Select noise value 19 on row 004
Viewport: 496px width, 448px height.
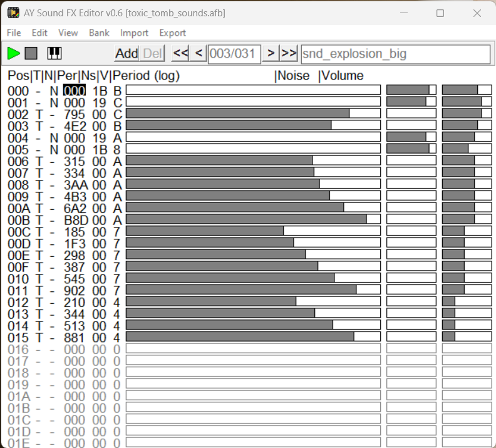[100, 138]
